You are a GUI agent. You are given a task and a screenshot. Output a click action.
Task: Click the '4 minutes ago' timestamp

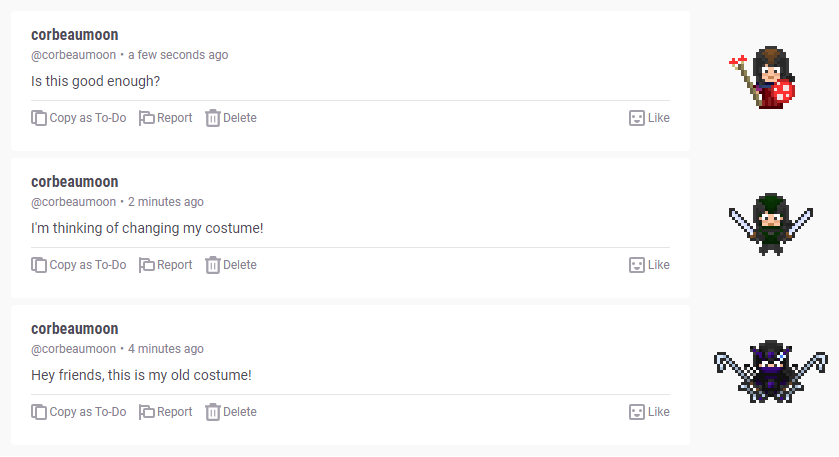pos(166,349)
